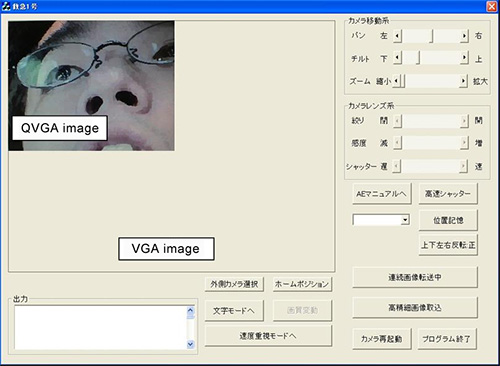Screen dimensions: 500x366
Task: Click the シャッター slower arrow (遅)
Action: [396, 166]
